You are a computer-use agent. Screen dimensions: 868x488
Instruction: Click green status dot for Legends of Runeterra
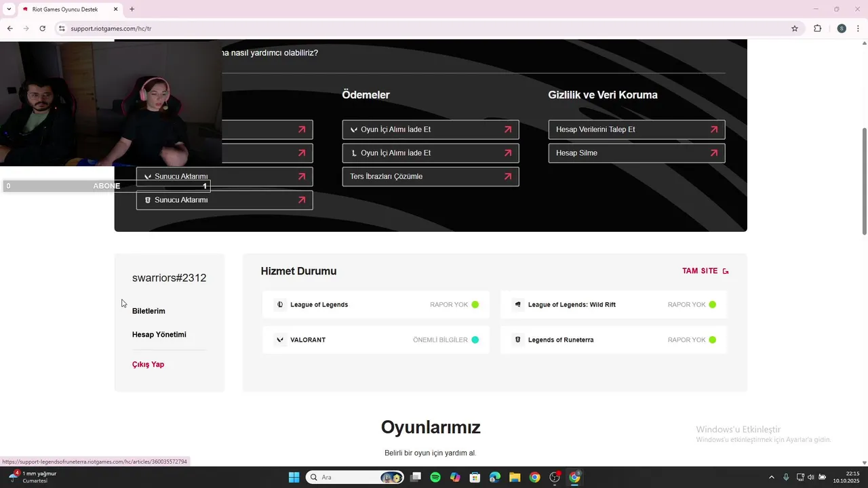712,340
